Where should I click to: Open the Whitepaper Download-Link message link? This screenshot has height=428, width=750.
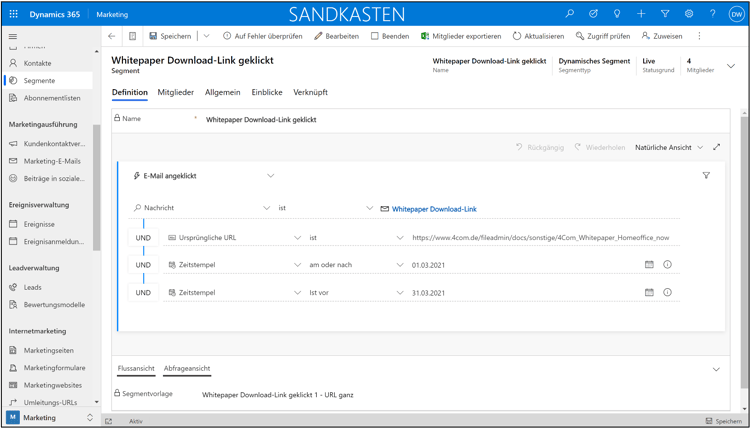(x=434, y=209)
